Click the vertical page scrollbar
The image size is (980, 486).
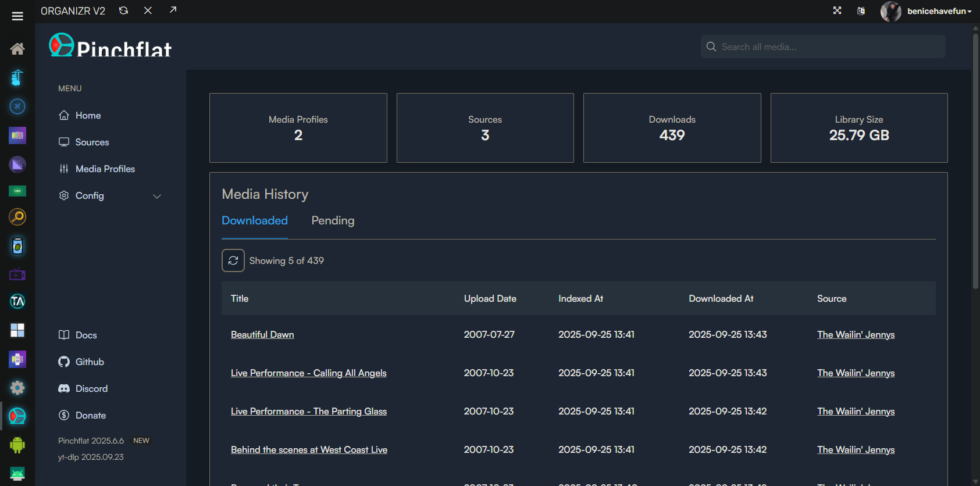click(x=975, y=163)
